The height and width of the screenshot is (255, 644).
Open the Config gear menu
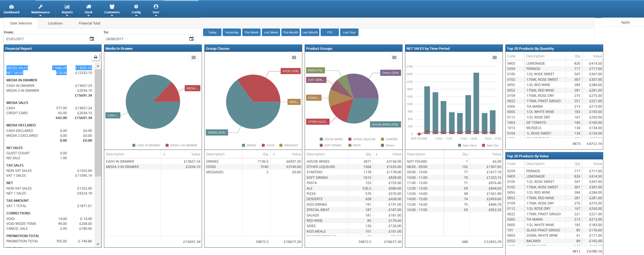[136, 9]
